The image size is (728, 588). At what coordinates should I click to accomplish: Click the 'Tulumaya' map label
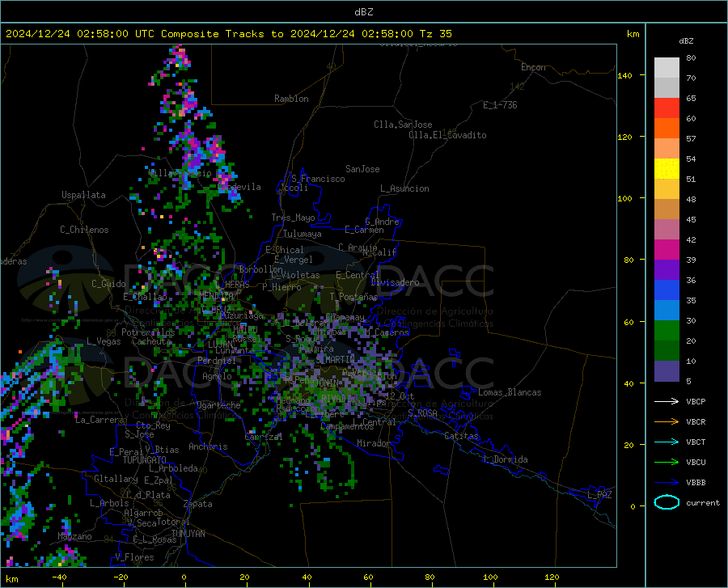[x=303, y=234]
